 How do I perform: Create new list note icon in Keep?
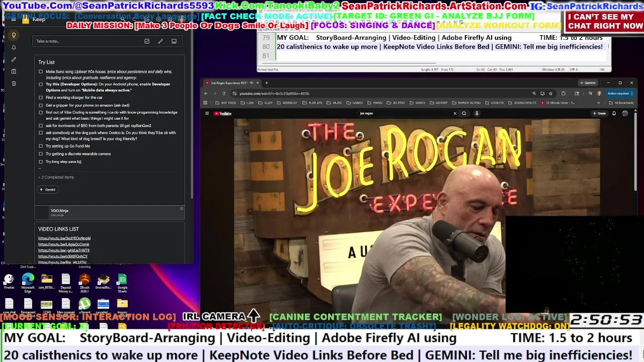coord(147,41)
